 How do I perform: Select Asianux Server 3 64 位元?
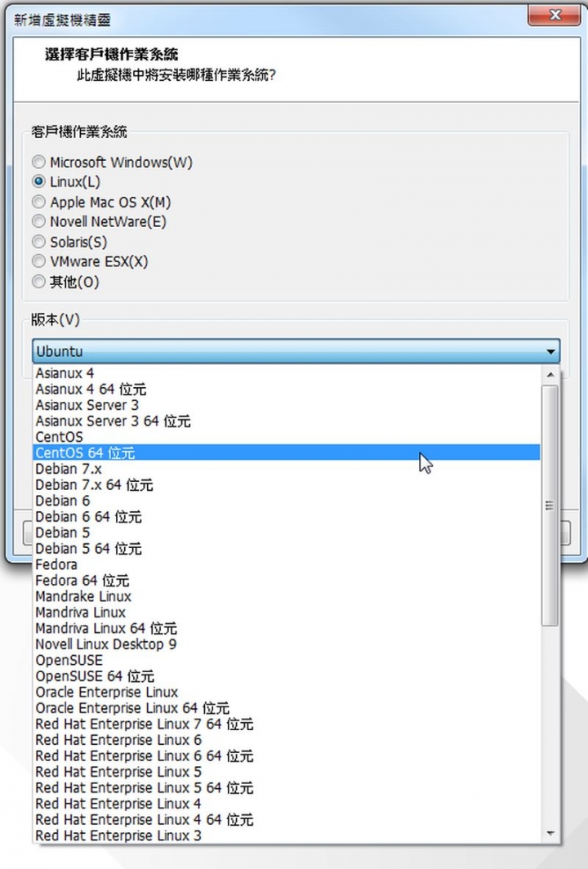tap(287, 421)
